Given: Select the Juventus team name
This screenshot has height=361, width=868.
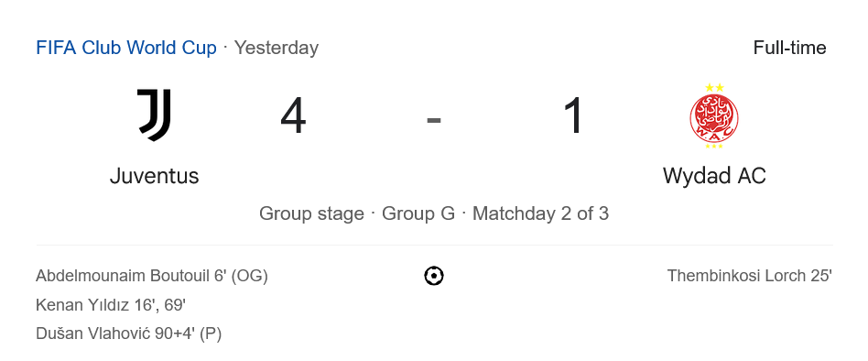Looking at the screenshot, I should click(x=154, y=176).
